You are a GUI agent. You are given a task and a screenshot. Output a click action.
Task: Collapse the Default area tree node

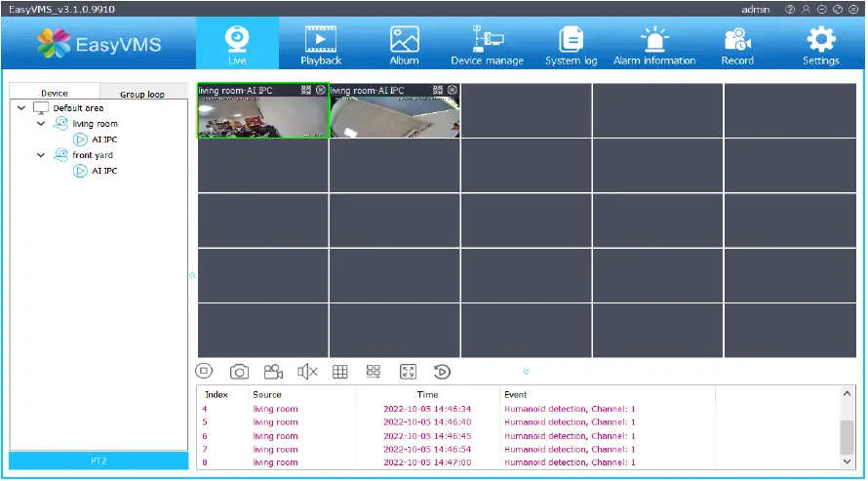point(21,108)
